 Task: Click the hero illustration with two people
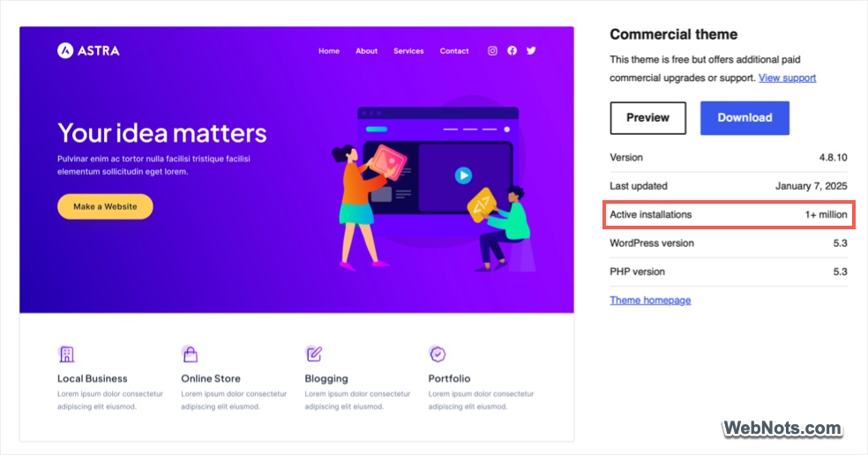[x=435, y=185]
